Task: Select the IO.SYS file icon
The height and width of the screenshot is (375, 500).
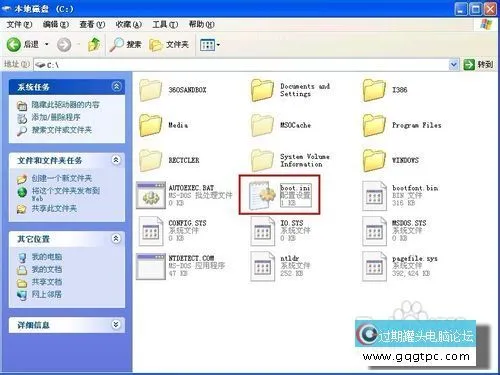Action: click(x=263, y=231)
